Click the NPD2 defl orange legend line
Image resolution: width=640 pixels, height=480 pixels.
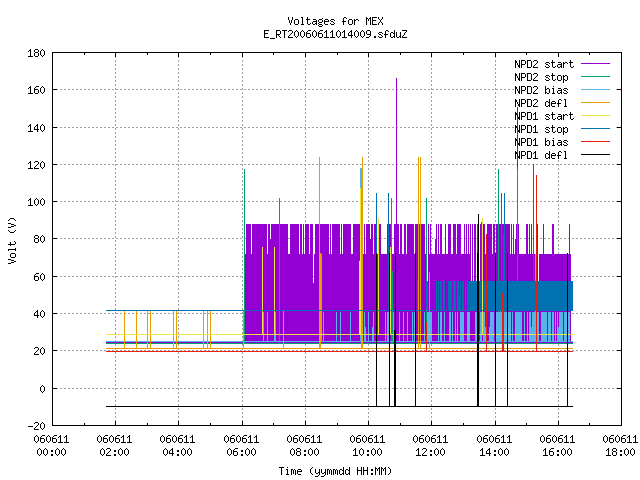596,103
